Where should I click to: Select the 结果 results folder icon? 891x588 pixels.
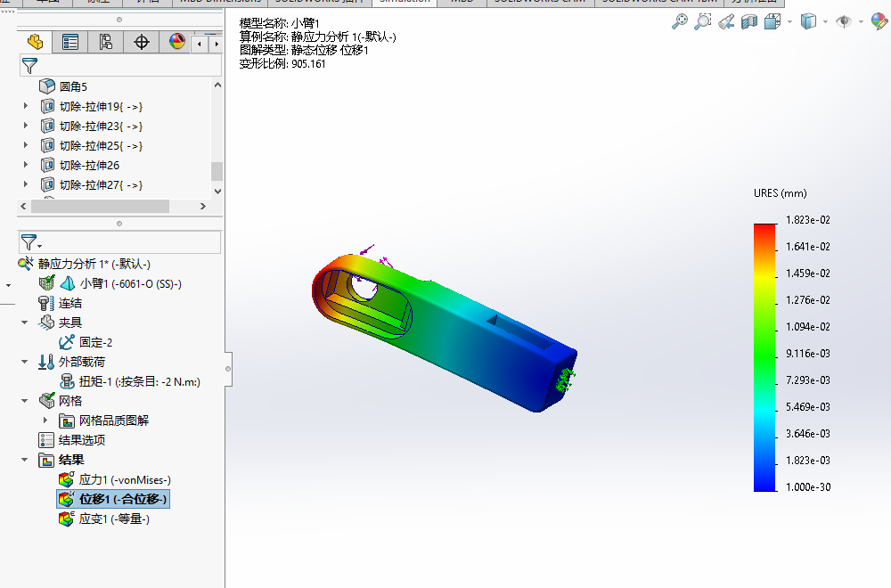pyautogui.click(x=46, y=461)
